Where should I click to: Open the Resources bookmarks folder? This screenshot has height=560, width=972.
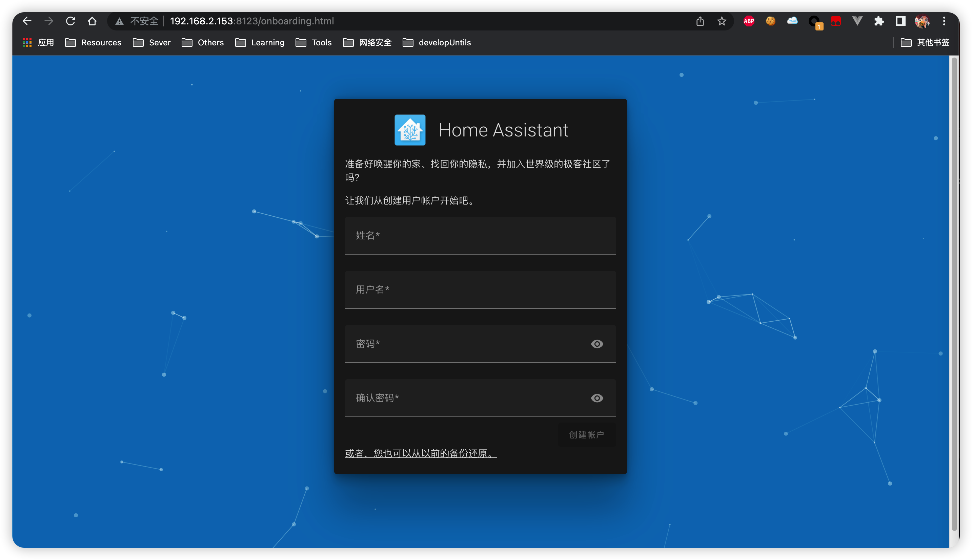[x=101, y=43]
